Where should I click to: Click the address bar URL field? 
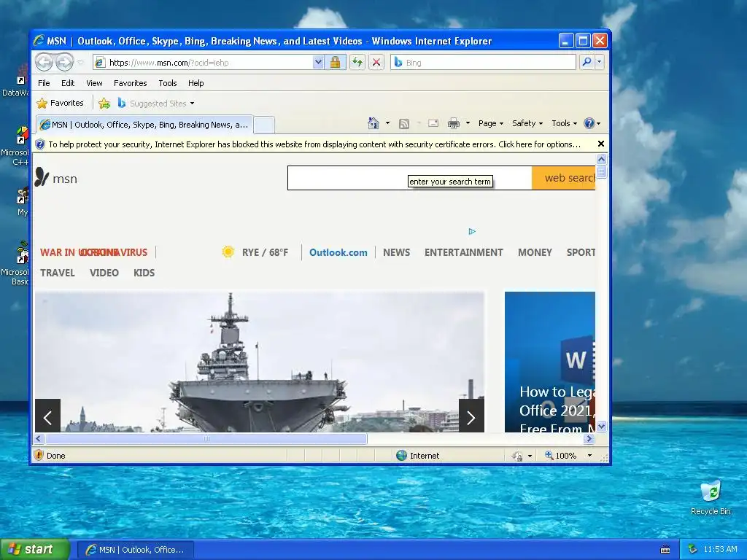pyautogui.click(x=203, y=63)
